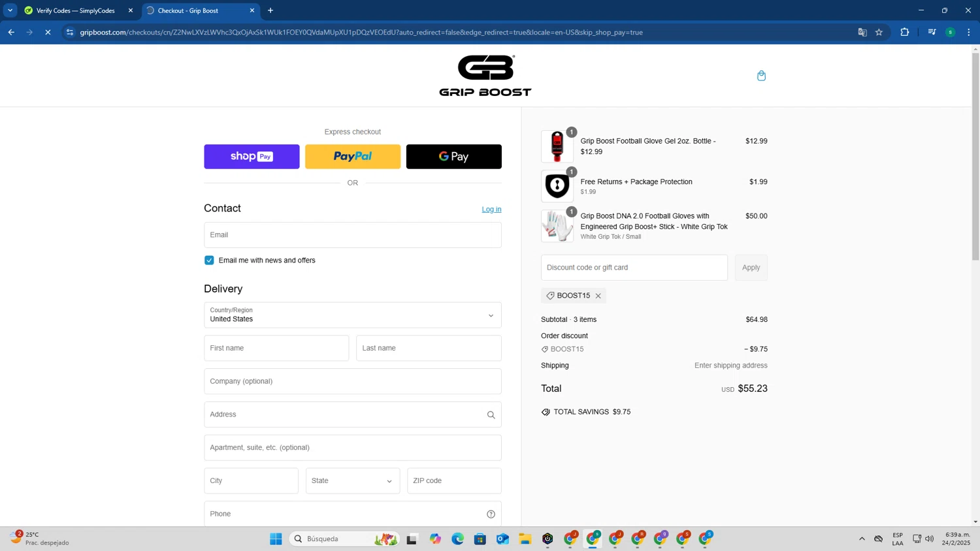Click the Total Savings tag icon

[546, 412]
